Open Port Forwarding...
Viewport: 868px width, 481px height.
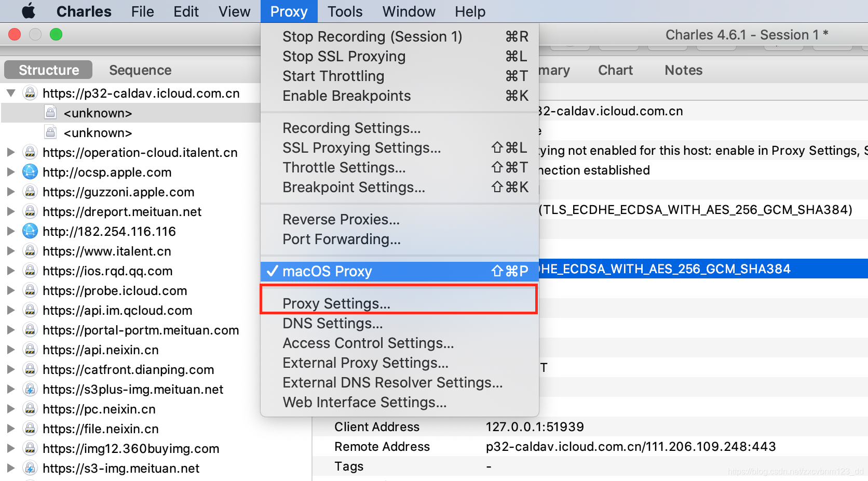point(399,239)
